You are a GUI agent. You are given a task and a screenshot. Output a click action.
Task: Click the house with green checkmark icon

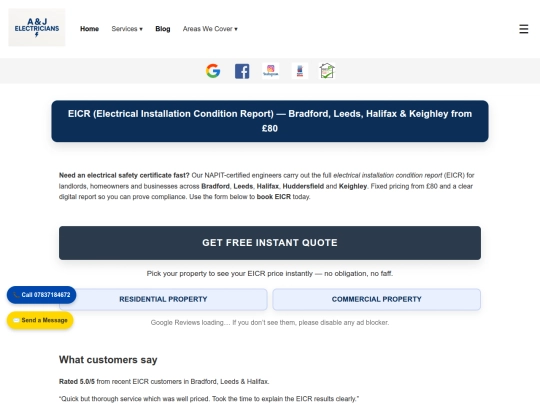[x=327, y=71]
